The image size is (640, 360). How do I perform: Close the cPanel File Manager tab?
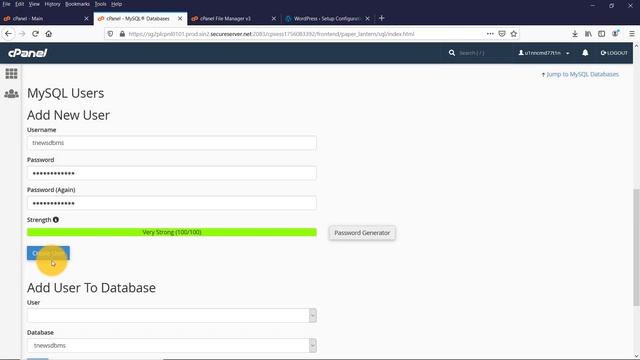[x=274, y=18]
